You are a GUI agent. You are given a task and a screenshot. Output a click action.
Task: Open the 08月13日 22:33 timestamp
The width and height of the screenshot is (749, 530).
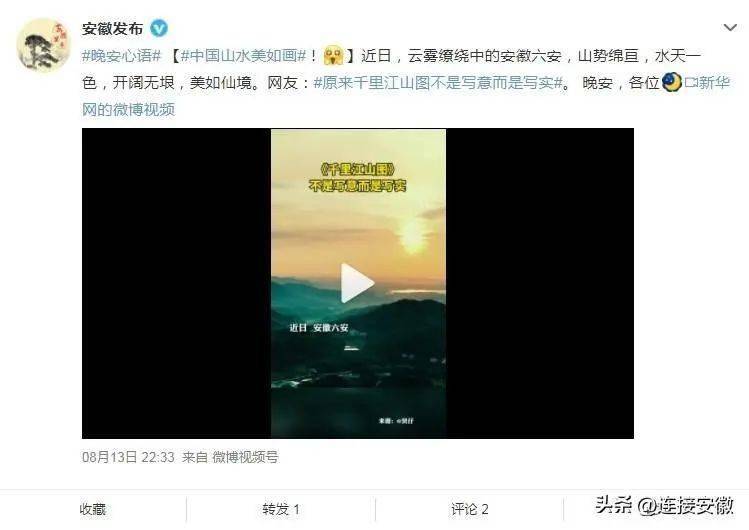pyautogui.click(x=128, y=457)
